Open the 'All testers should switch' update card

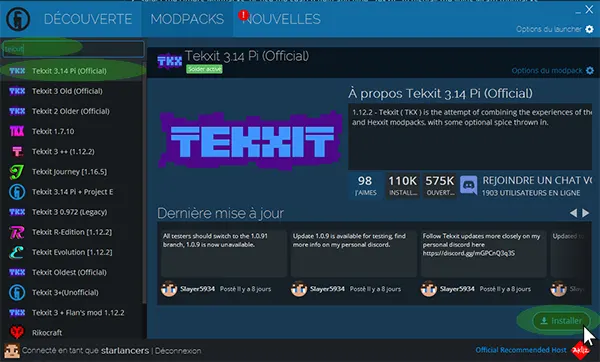pos(223,253)
